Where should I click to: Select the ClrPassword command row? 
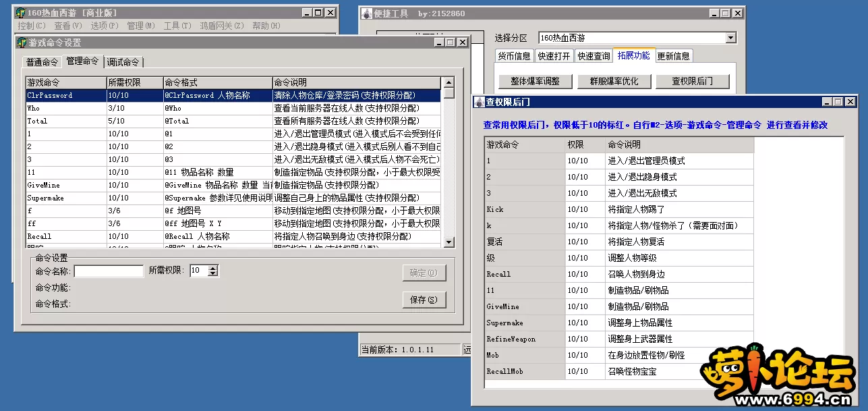point(234,95)
